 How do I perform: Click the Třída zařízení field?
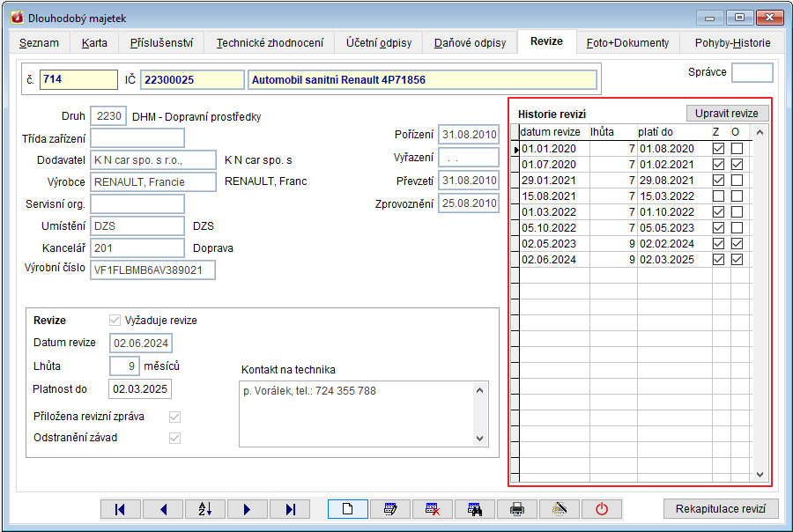[137, 138]
